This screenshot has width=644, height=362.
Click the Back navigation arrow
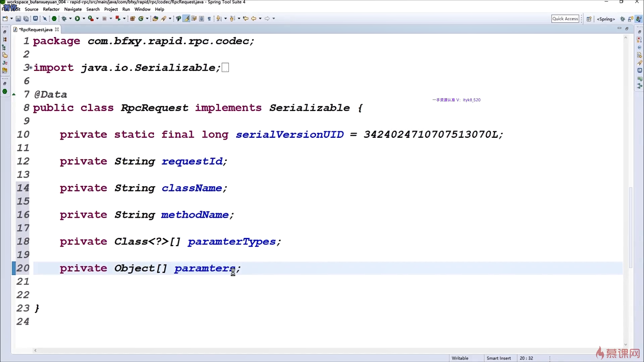(x=254, y=18)
